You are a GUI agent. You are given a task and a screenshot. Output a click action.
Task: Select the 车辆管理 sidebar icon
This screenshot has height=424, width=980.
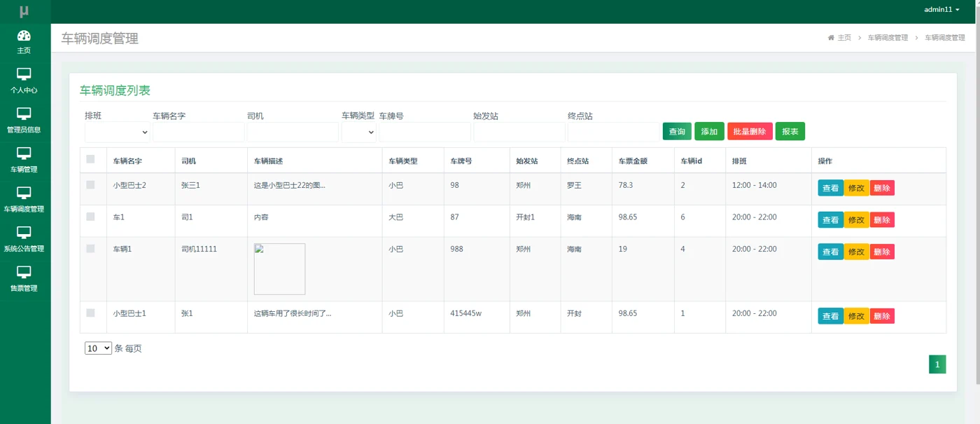tap(24, 153)
